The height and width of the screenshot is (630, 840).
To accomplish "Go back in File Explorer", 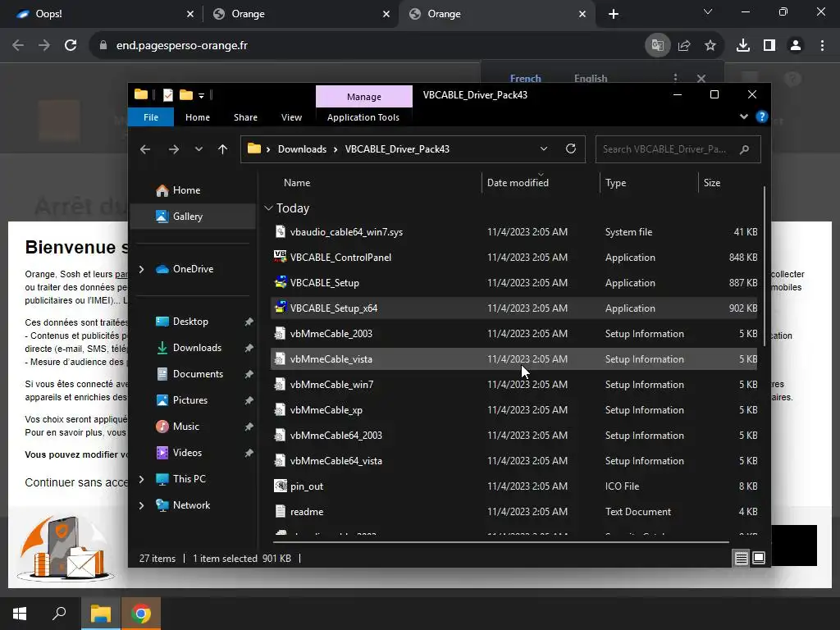I will tap(145, 149).
